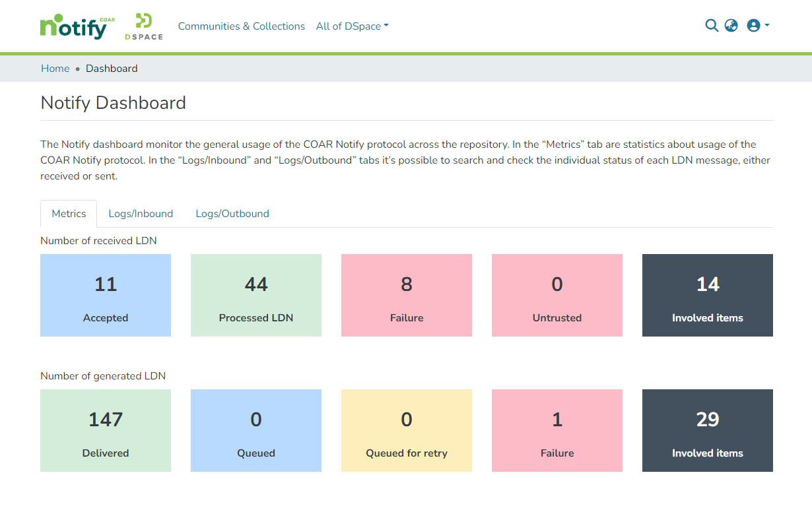Open the user profile account menu

tap(757, 26)
